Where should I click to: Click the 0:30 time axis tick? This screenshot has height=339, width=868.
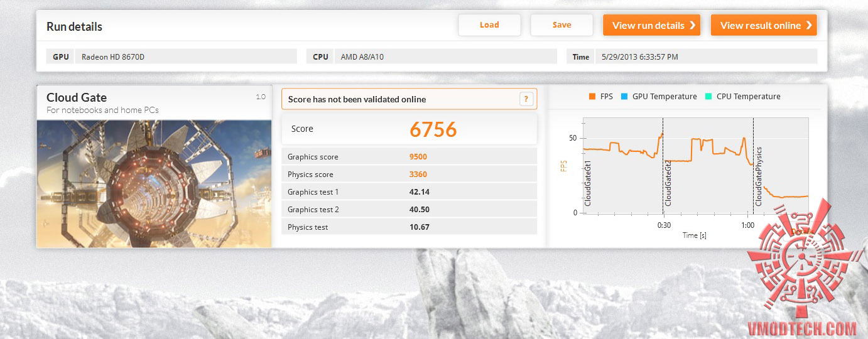(x=663, y=225)
